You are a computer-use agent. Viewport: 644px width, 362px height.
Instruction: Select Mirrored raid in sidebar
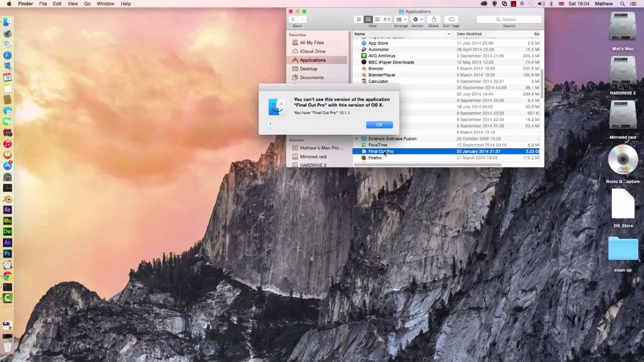(x=313, y=156)
